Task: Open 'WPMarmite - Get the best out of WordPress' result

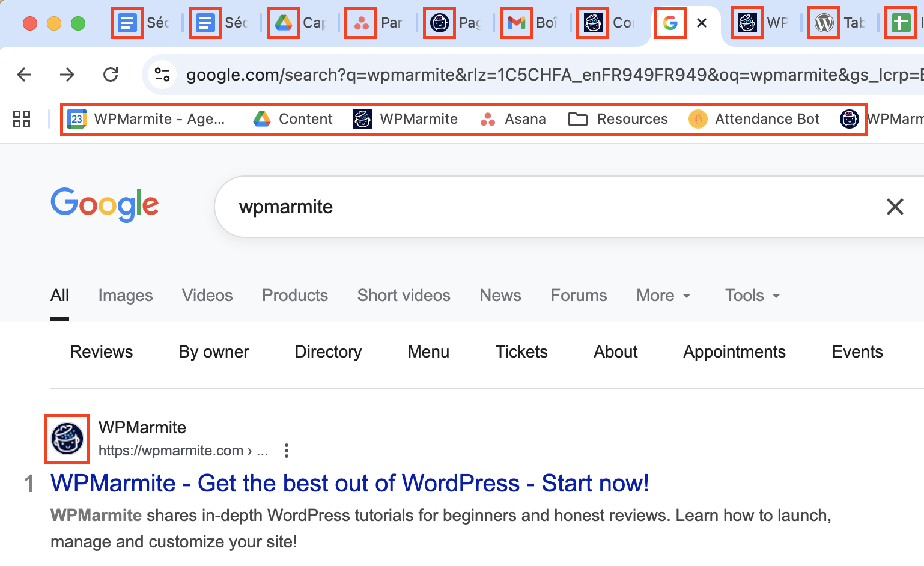Action: (x=350, y=484)
